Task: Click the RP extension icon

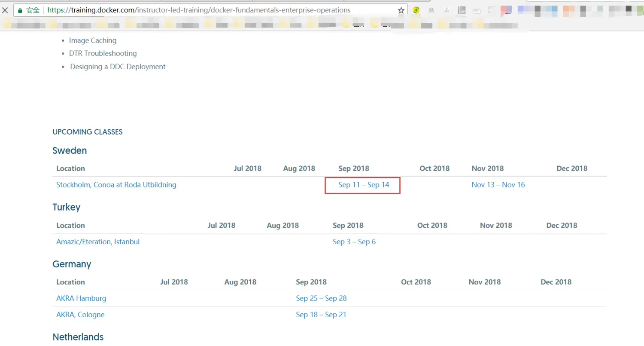Action: tap(462, 10)
